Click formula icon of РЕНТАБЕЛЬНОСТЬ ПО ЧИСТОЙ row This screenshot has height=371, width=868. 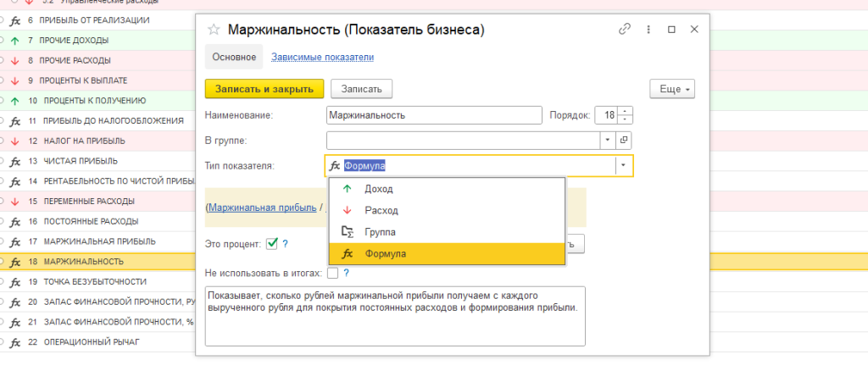click(15, 181)
